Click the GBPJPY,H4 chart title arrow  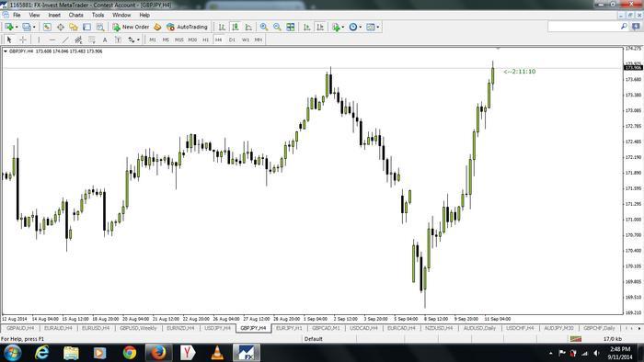6,51
